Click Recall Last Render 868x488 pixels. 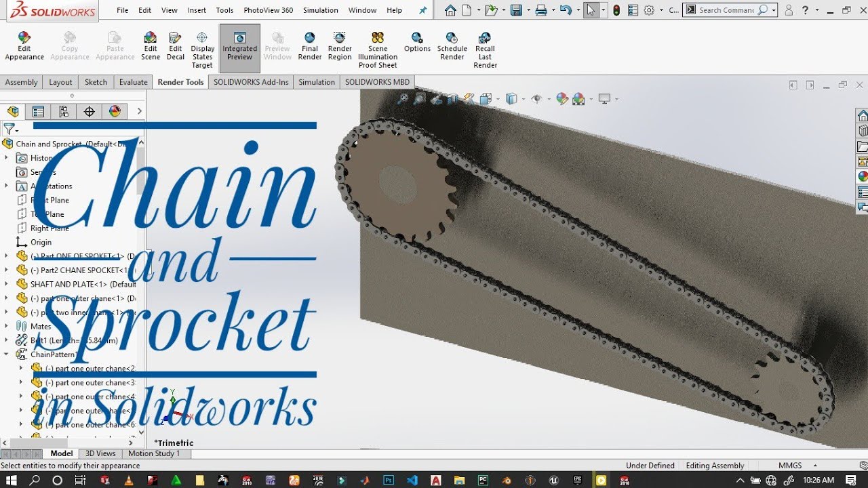point(485,50)
